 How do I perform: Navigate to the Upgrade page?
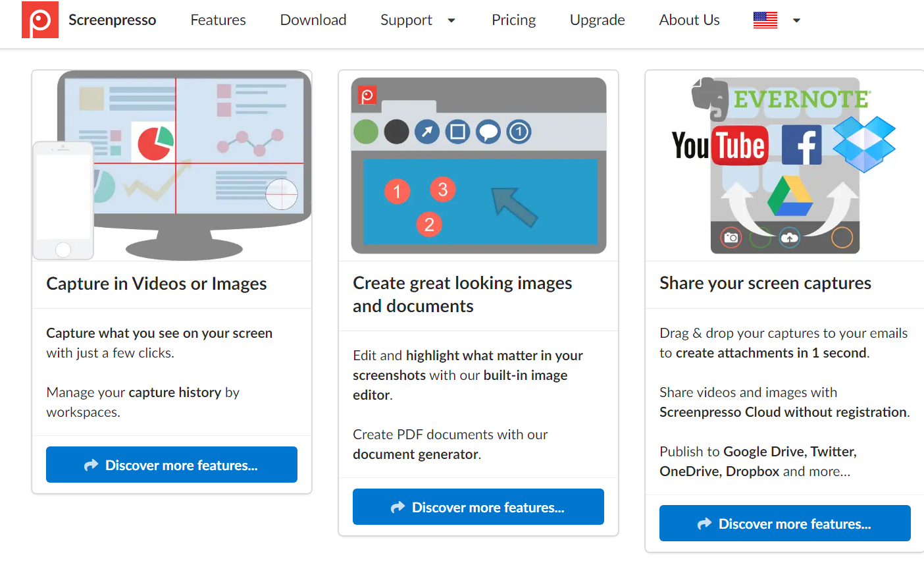(598, 20)
